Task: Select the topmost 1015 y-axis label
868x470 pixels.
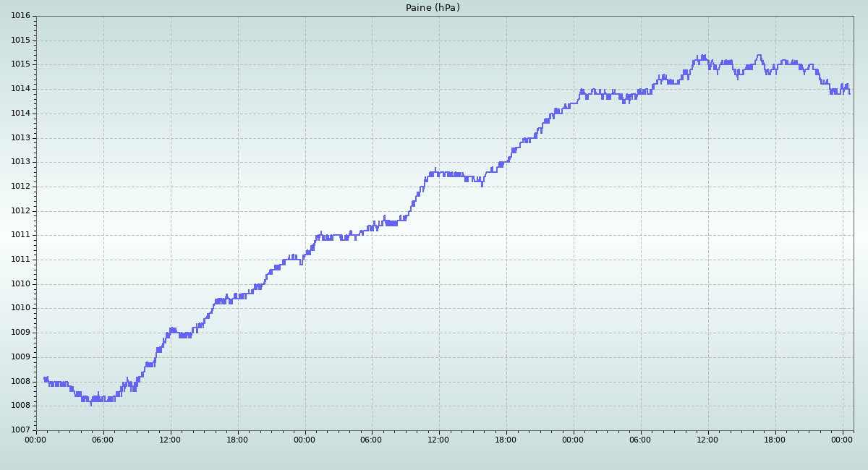Action: [x=20, y=40]
